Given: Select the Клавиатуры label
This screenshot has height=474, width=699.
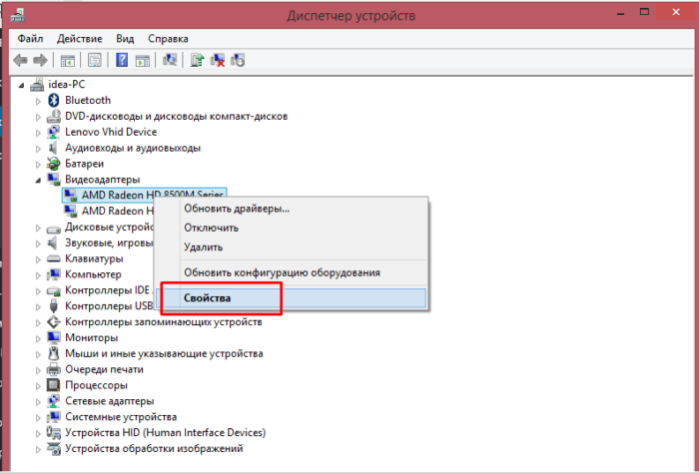Looking at the screenshot, I should (94, 259).
